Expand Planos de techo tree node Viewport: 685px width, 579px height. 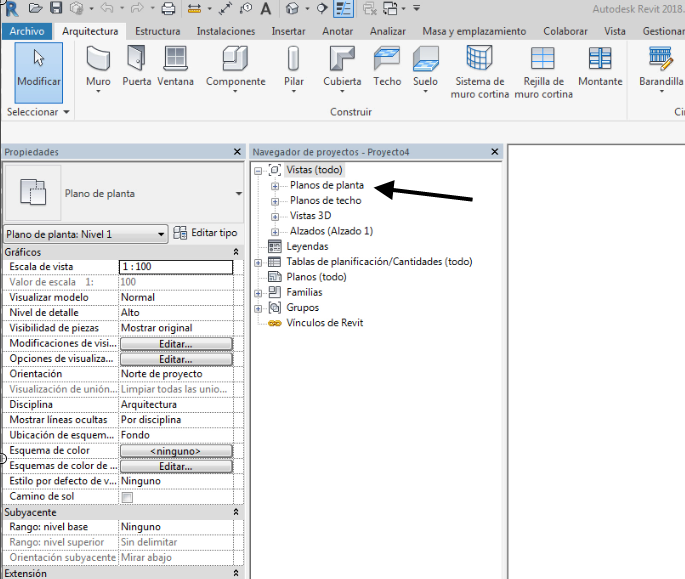pos(275,201)
